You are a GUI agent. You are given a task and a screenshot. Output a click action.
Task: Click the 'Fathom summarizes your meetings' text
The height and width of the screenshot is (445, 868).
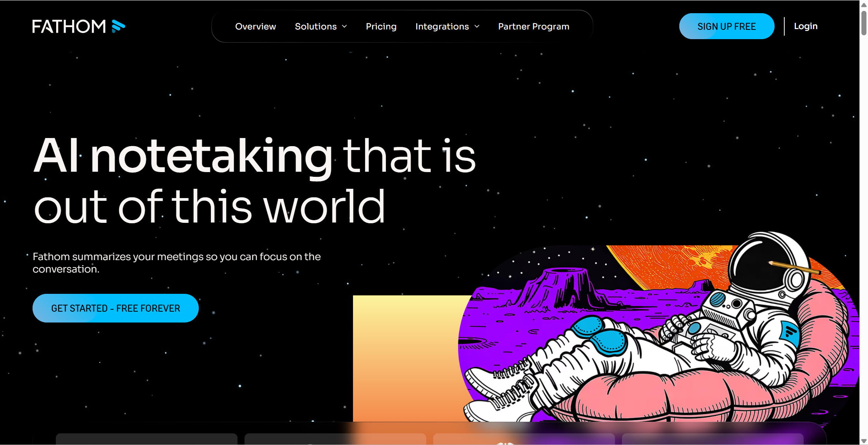click(176, 263)
